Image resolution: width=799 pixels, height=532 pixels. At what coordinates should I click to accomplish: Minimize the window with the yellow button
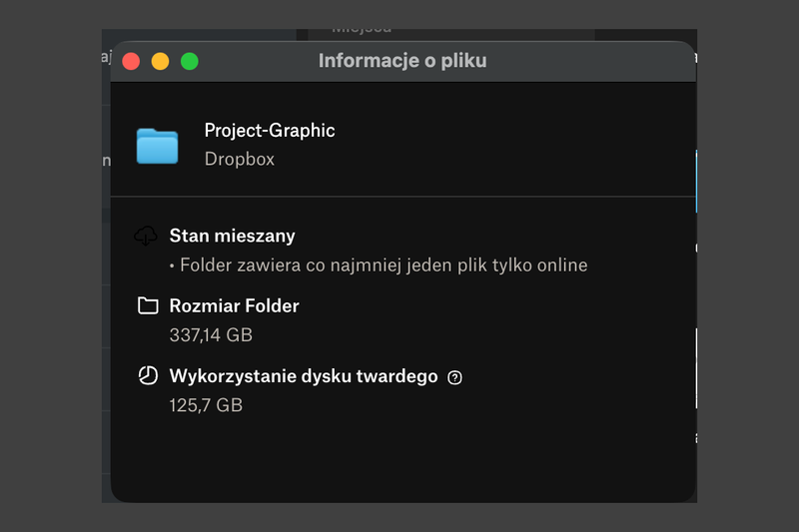[160, 61]
